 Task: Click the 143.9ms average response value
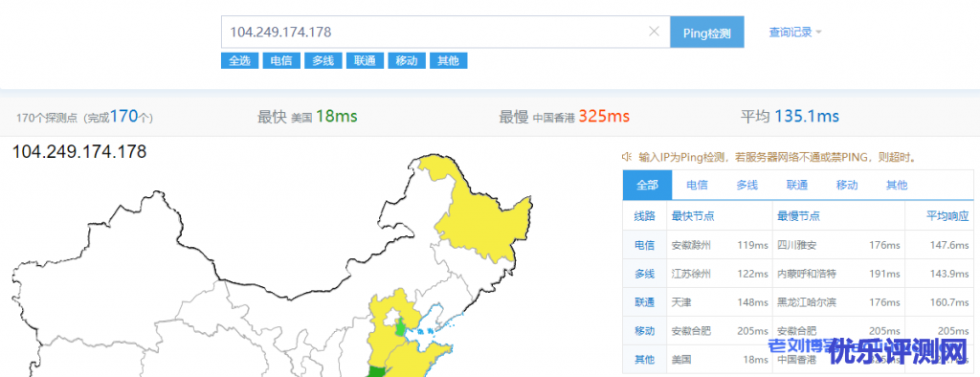coord(950,274)
